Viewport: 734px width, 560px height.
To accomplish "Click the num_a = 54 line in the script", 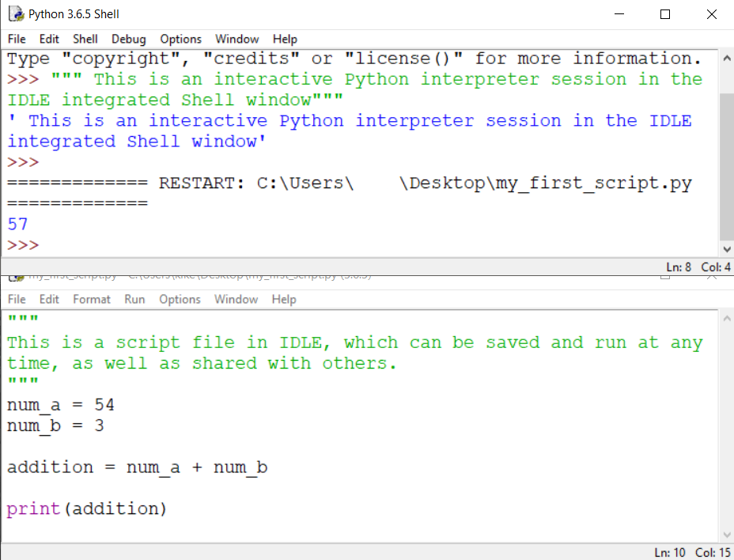I will 61,405.
